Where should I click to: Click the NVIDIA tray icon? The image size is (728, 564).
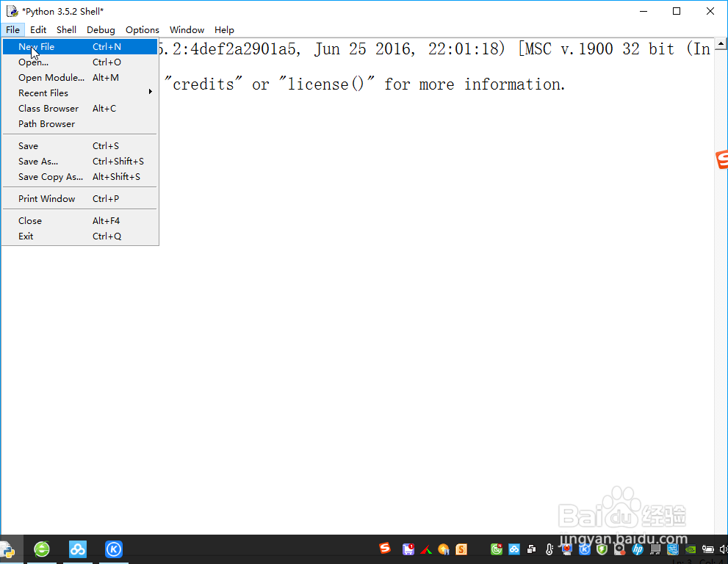[691, 549]
